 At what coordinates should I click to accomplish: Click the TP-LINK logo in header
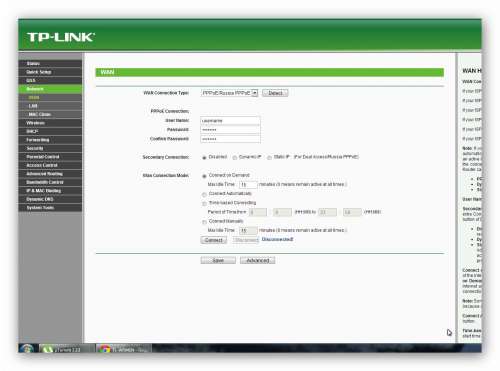(x=61, y=37)
